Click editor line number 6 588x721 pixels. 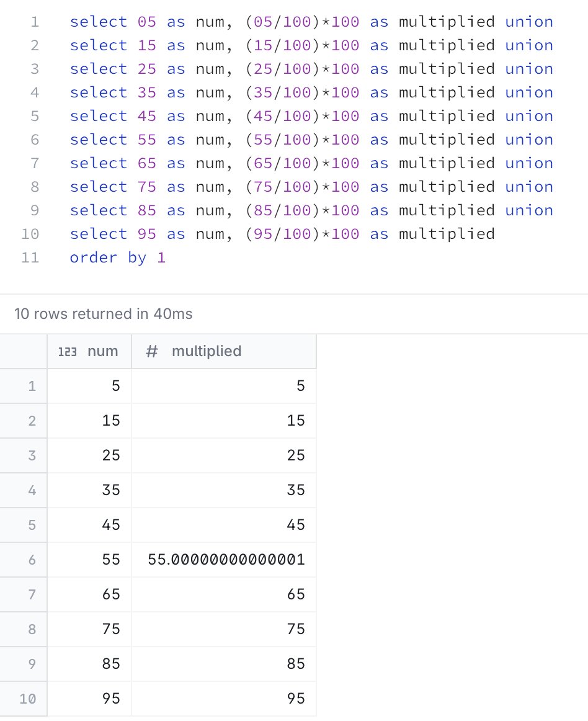35,140
